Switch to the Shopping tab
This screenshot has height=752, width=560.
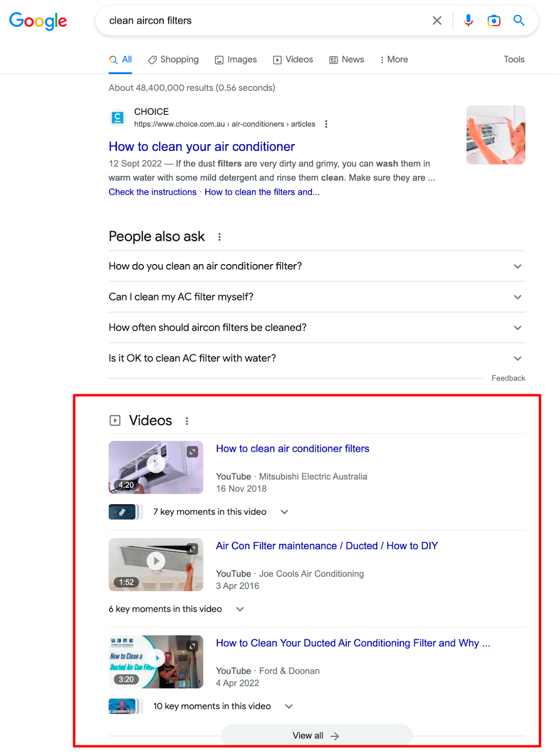(173, 60)
